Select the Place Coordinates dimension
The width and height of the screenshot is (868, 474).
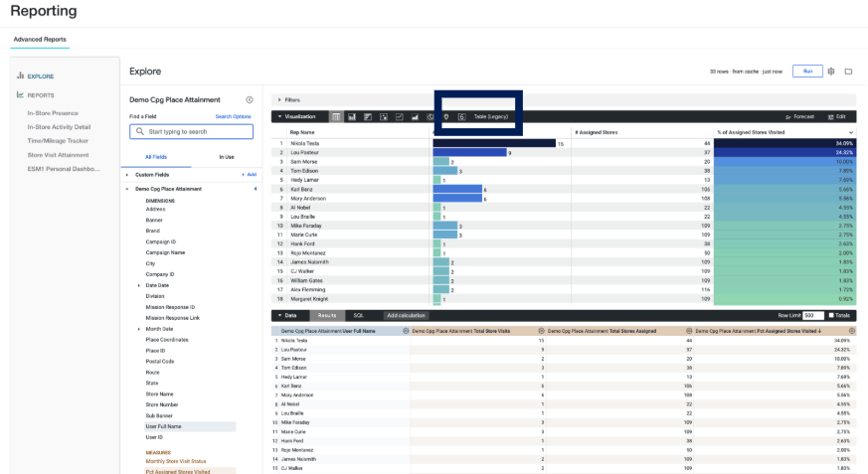pyautogui.click(x=167, y=340)
